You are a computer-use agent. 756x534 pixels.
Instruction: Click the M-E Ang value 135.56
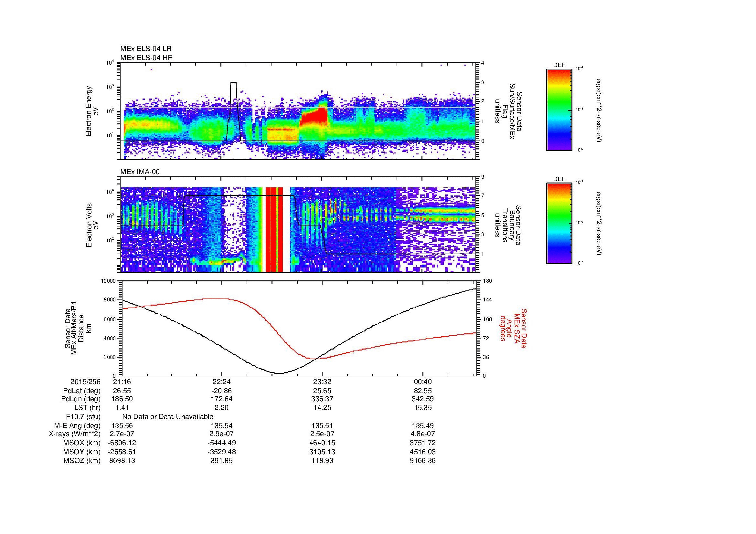pyautogui.click(x=122, y=426)
